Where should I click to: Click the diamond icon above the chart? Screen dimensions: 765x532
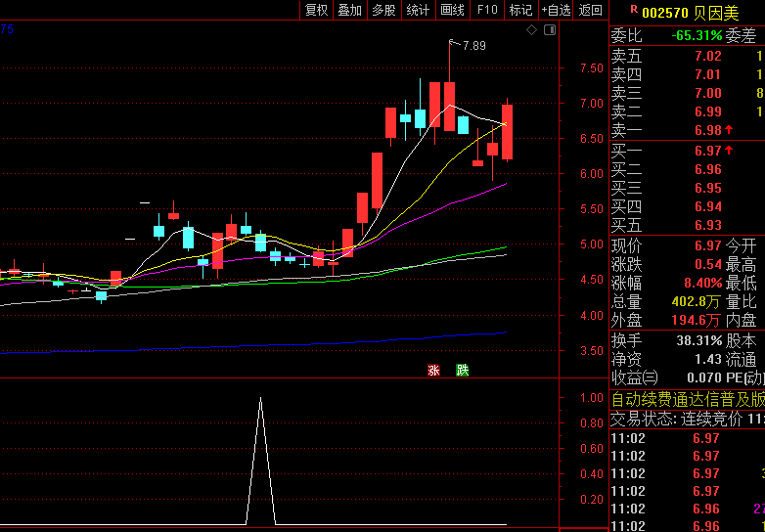pyautogui.click(x=531, y=30)
